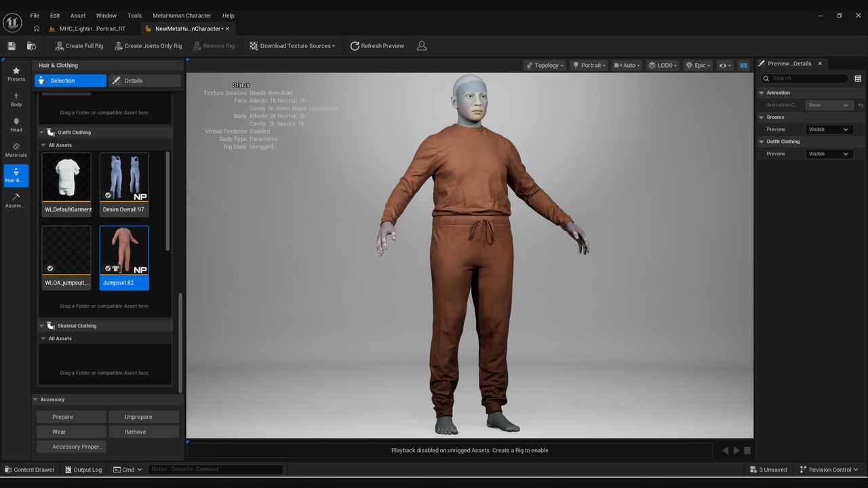Click the Remove accessory button
Screen dimensions: 868x488
(144, 432)
